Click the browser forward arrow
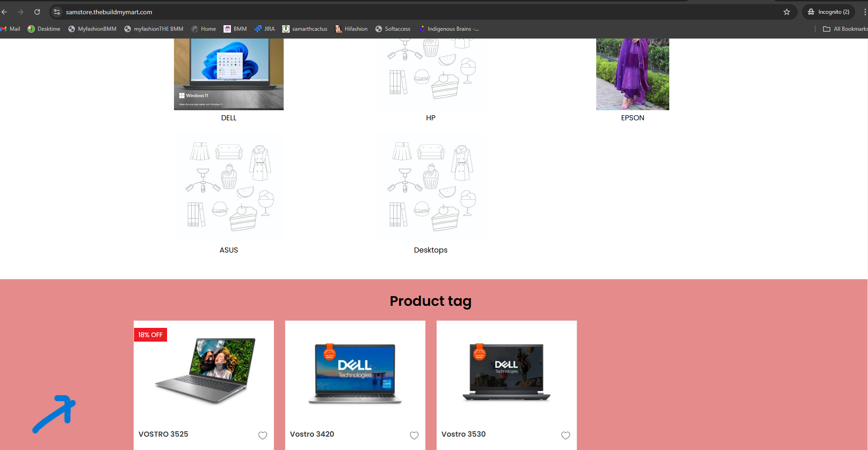868x450 pixels. (20, 12)
